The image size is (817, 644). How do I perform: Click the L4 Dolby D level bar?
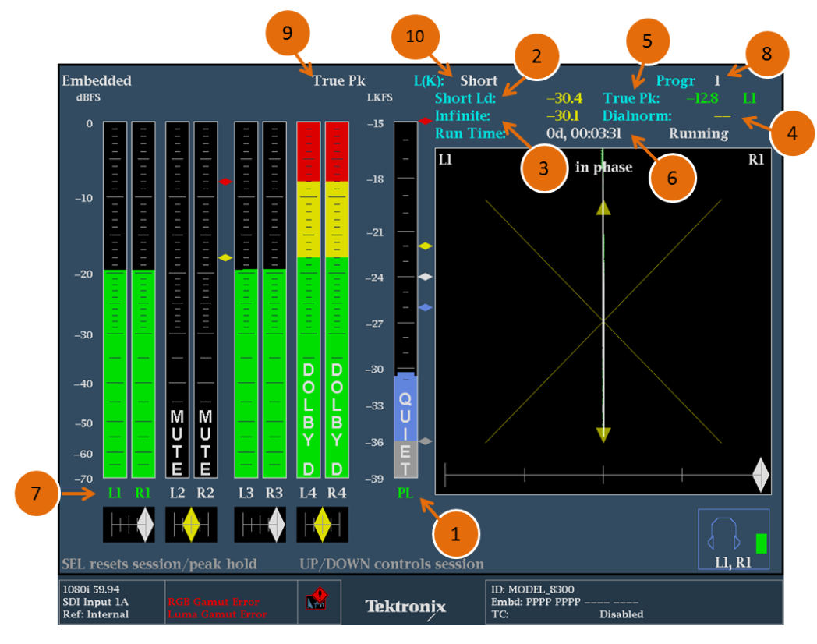click(x=309, y=299)
